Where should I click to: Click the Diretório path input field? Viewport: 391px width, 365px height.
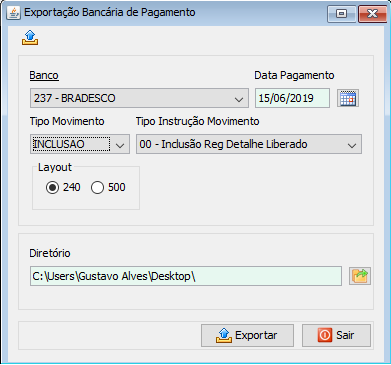tap(186, 276)
